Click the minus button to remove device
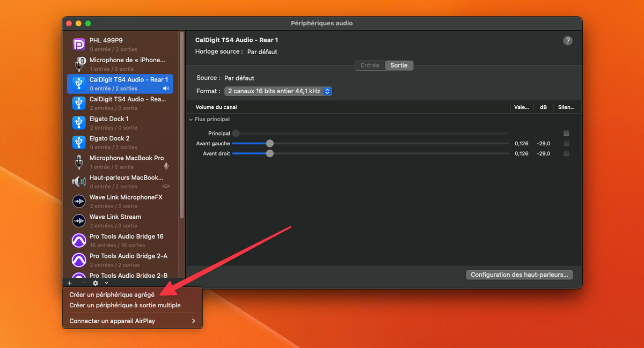The image size is (644, 348). [x=84, y=283]
